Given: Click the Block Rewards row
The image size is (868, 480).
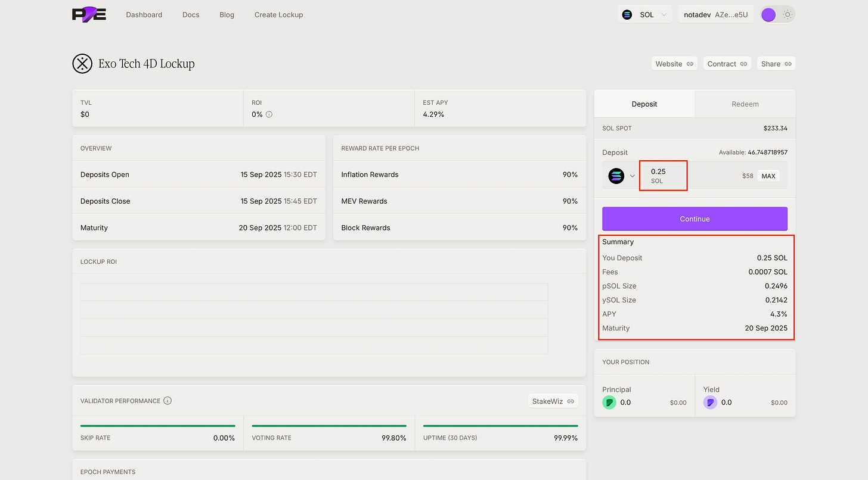Looking at the screenshot, I should click(460, 227).
